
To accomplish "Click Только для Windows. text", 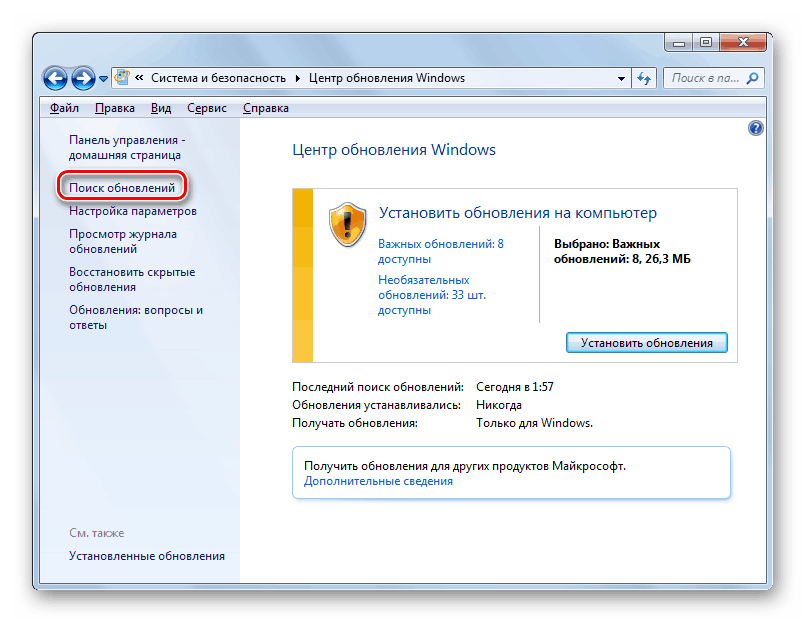I will (534, 423).
